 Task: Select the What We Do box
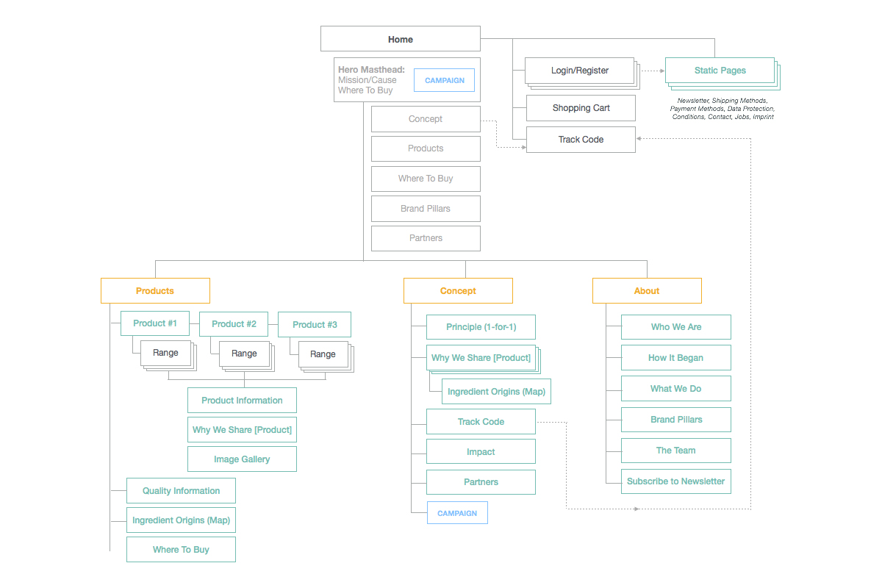tap(676, 389)
